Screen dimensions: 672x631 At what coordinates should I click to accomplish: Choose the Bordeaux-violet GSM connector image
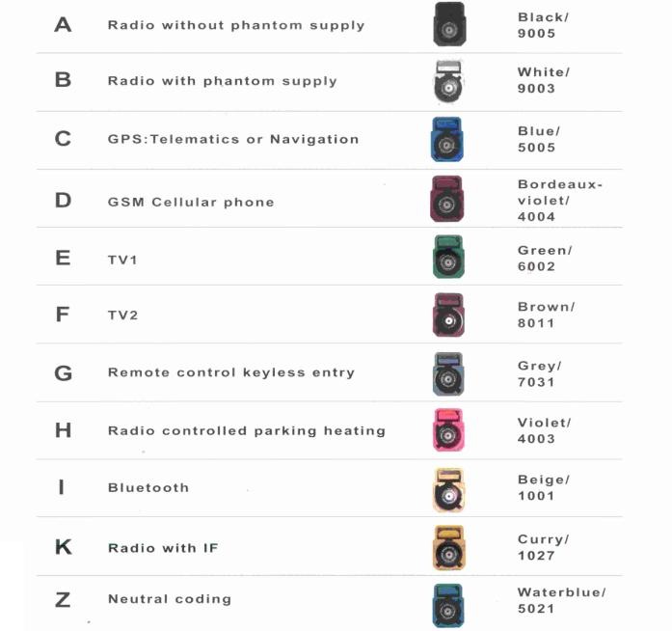coord(446,199)
